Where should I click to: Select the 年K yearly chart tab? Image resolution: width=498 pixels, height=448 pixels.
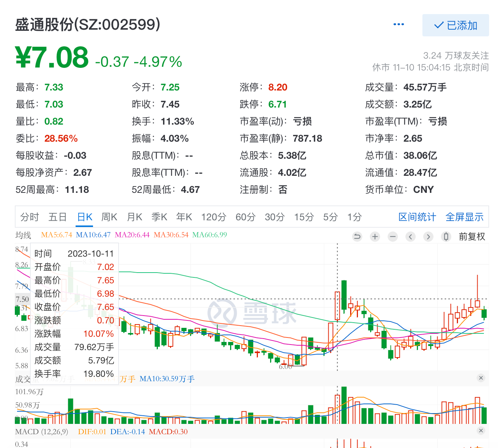tap(184, 217)
